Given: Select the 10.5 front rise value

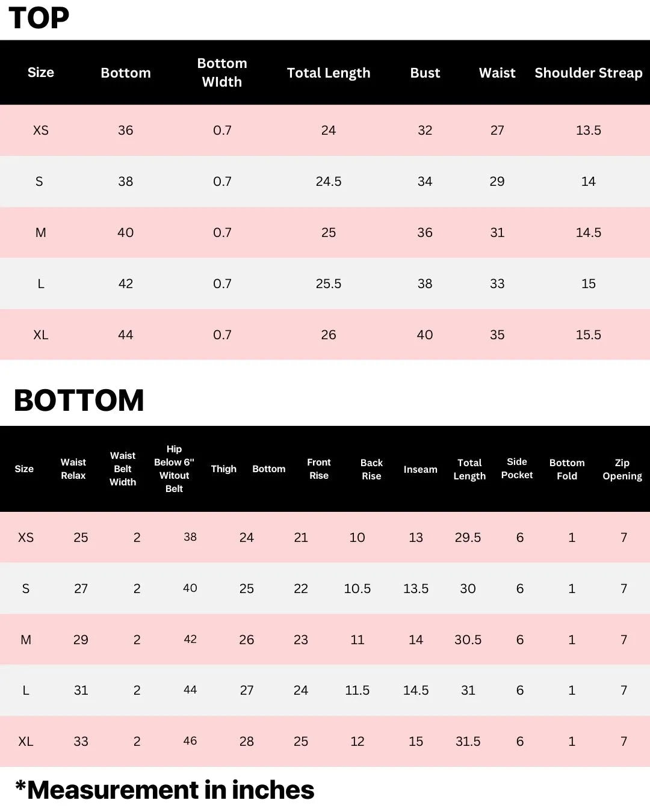Looking at the screenshot, I should tap(357, 589).
